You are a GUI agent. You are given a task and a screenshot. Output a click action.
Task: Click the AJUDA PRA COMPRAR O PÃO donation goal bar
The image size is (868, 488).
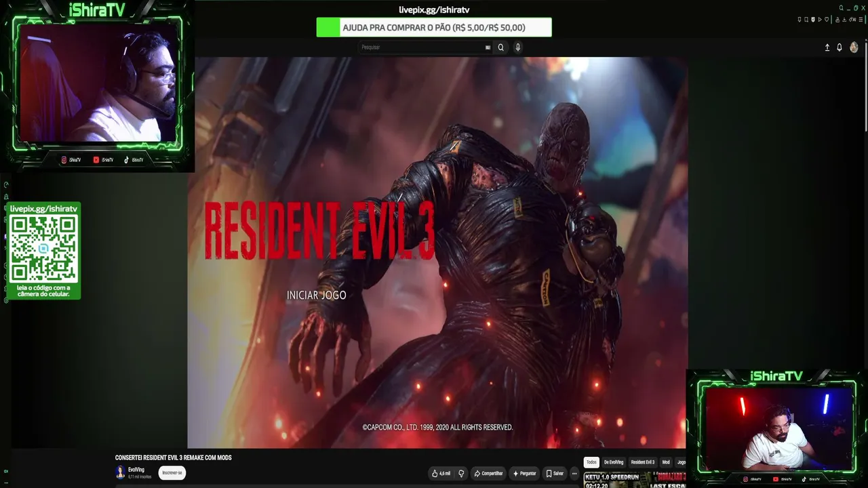coord(434,28)
